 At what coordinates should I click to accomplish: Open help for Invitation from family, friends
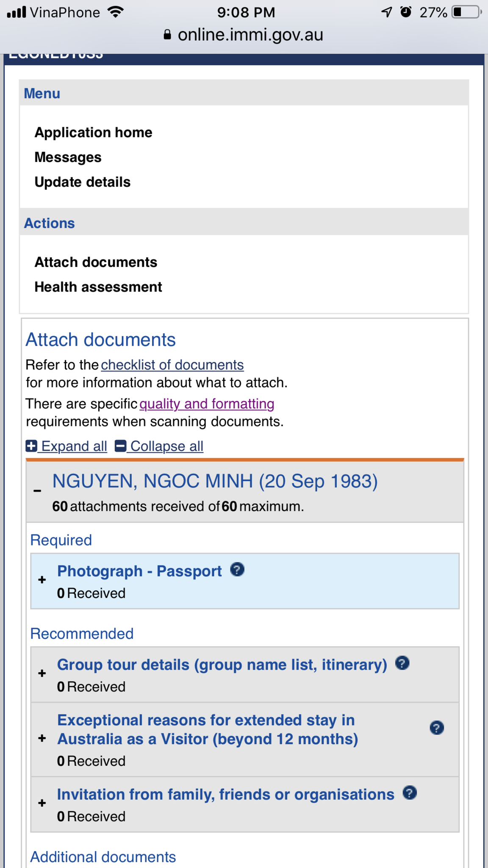[410, 793]
